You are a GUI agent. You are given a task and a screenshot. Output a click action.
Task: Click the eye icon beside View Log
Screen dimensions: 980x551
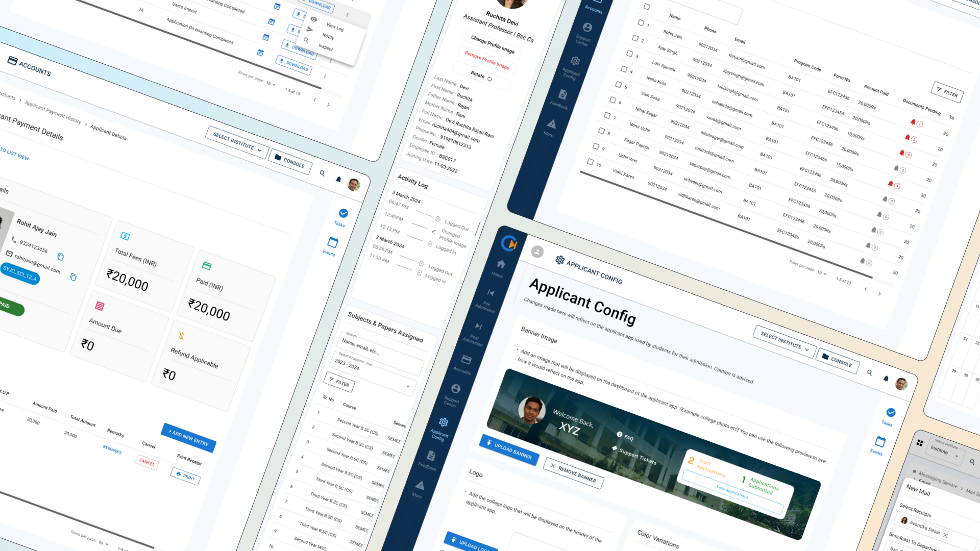click(314, 19)
